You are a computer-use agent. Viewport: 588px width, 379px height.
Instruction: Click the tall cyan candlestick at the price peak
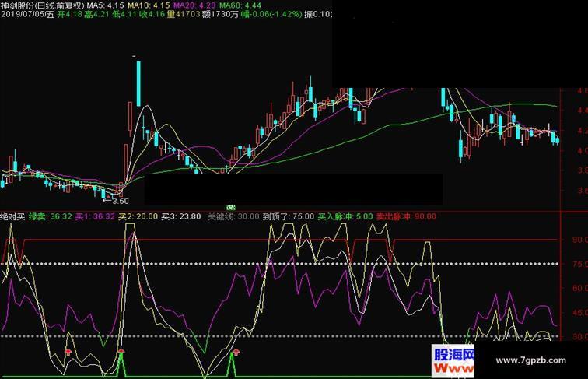coord(138,84)
